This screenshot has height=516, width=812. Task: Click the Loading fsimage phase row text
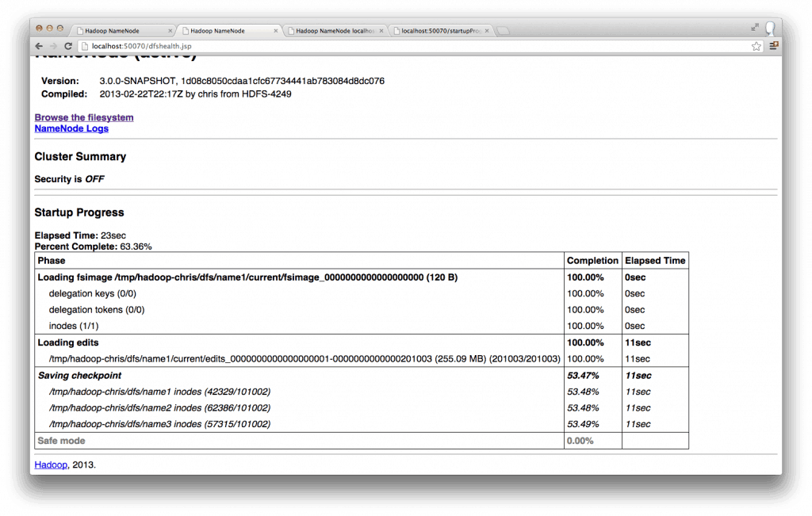[x=247, y=277]
